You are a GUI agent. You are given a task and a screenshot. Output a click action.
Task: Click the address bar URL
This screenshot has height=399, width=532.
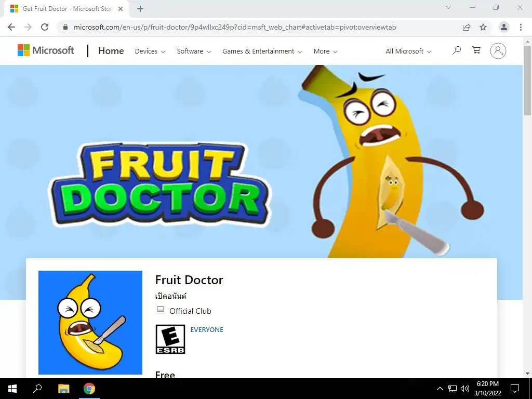[x=235, y=27]
